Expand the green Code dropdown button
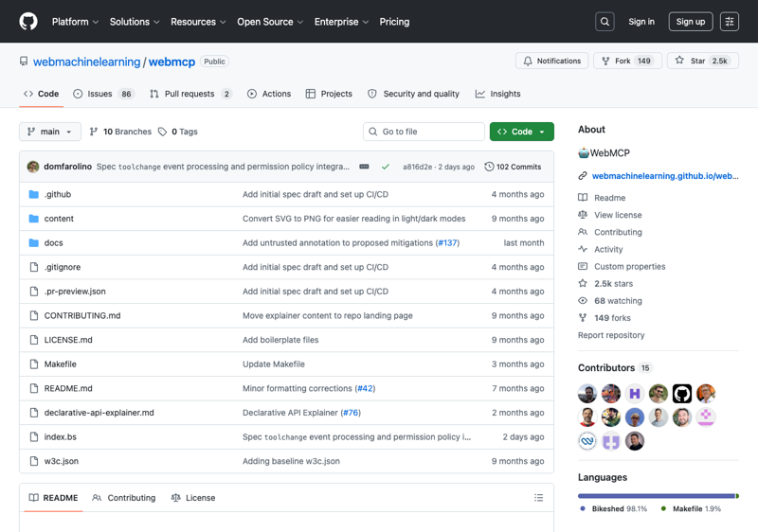This screenshot has height=532, width=758. 522,132
